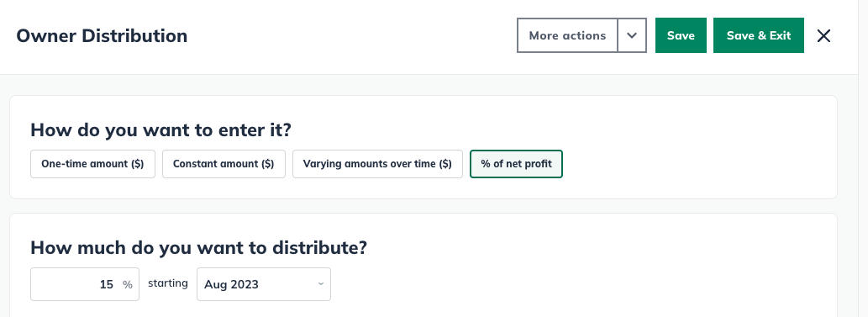Switch to Varying amounts over time ($)
This screenshot has width=868, height=317.
click(377, 164)
